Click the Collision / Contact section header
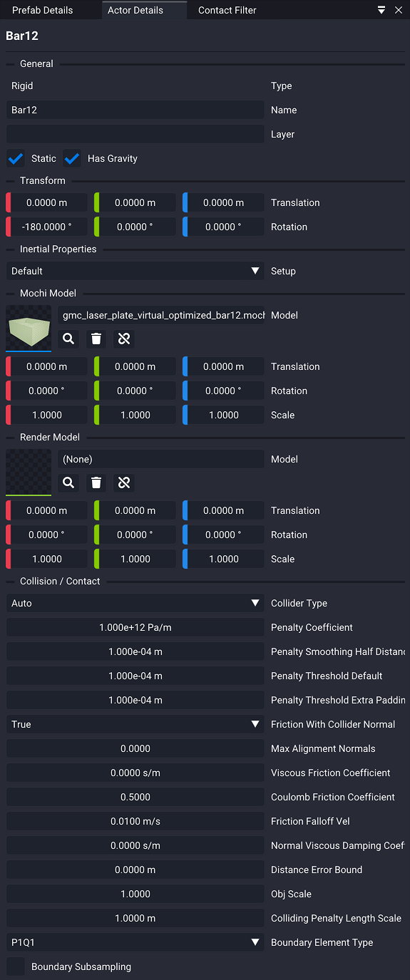 [60, 581]
